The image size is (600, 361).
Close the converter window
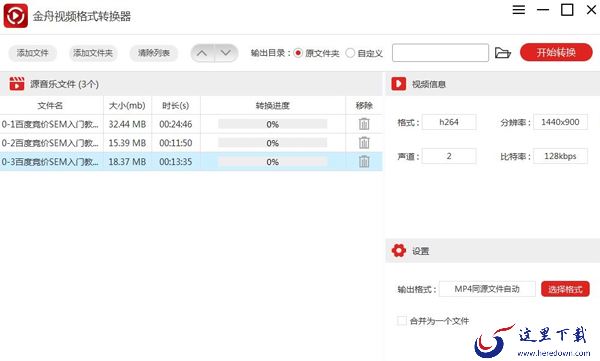[x=592, y=10]
